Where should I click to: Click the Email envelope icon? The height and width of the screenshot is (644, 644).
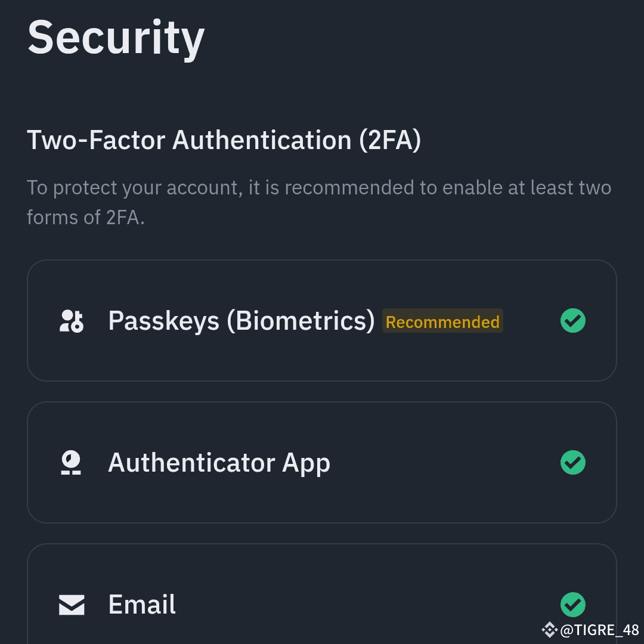pos(71,604)
